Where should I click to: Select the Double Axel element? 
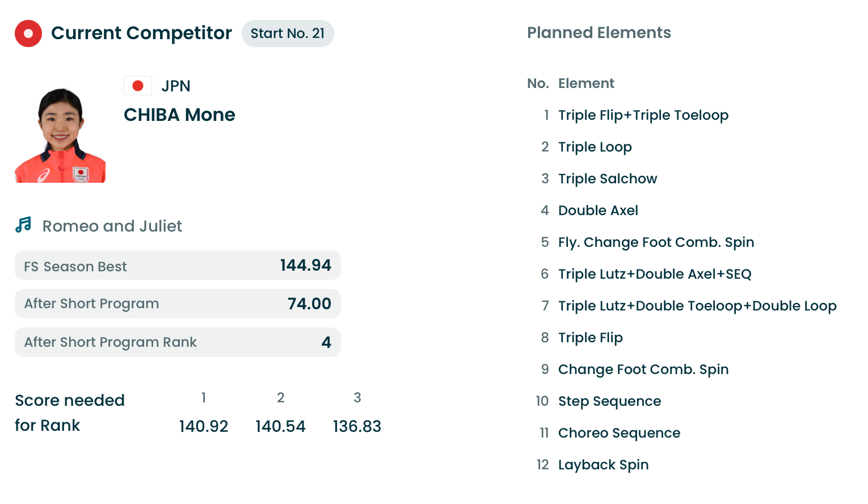click(598, 211)
